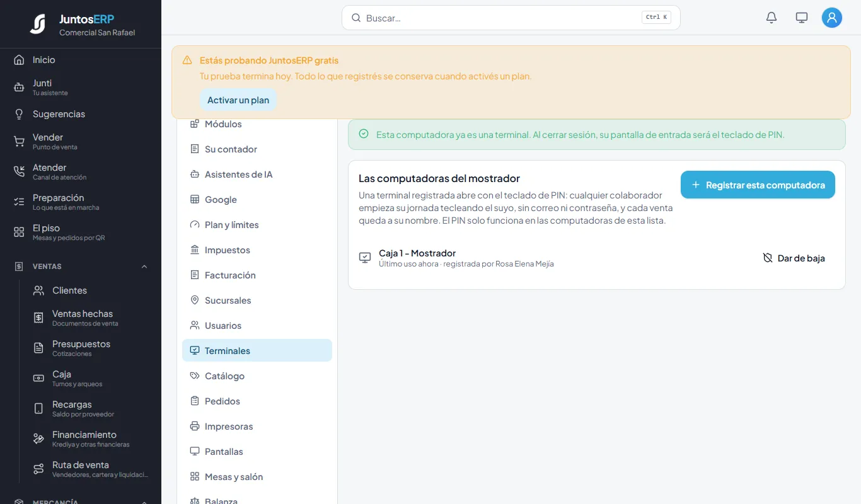861x504 pixels.
Task: Click the Inicio home icon
Action: pos(19,60)
